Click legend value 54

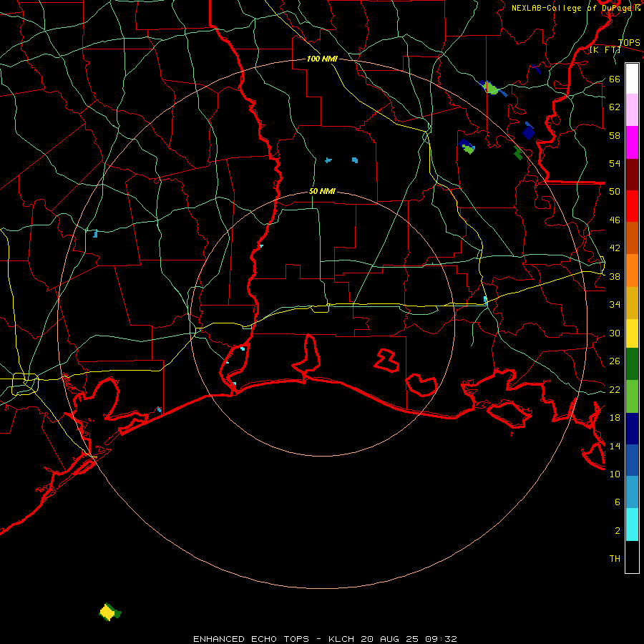pos(615,163)
